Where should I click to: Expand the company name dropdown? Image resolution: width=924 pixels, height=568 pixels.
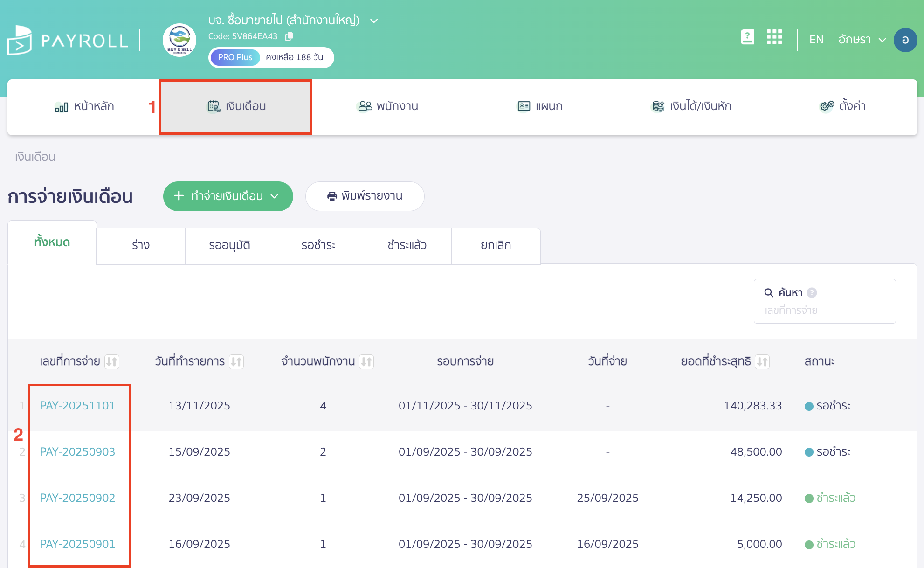click(x=373, y=21)
